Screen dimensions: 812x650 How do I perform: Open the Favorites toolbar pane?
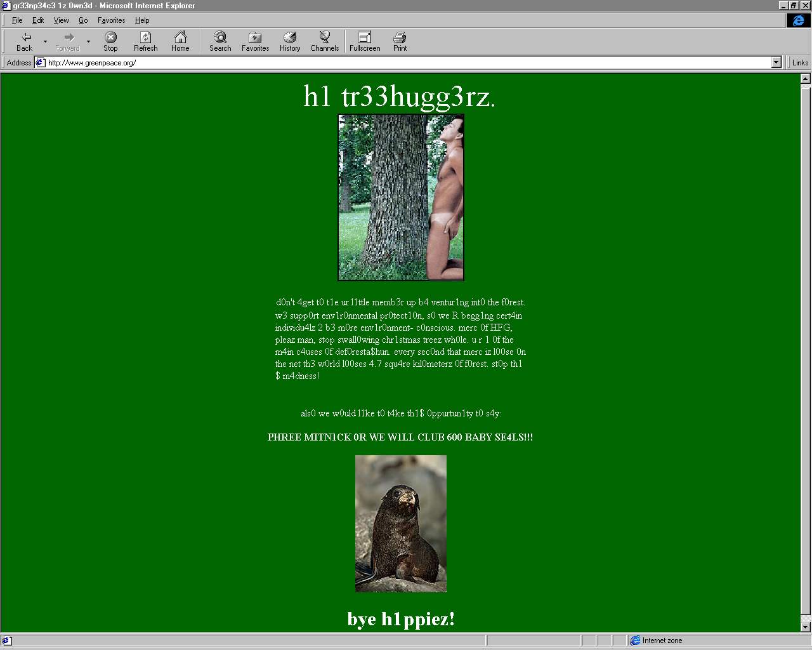click(x=255, y=41)
